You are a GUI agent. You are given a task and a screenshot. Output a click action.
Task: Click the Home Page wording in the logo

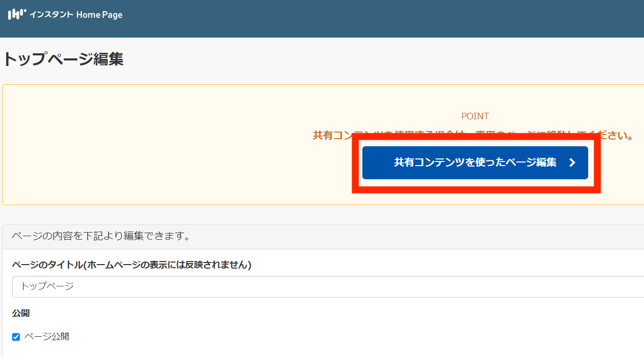point(99,15)
